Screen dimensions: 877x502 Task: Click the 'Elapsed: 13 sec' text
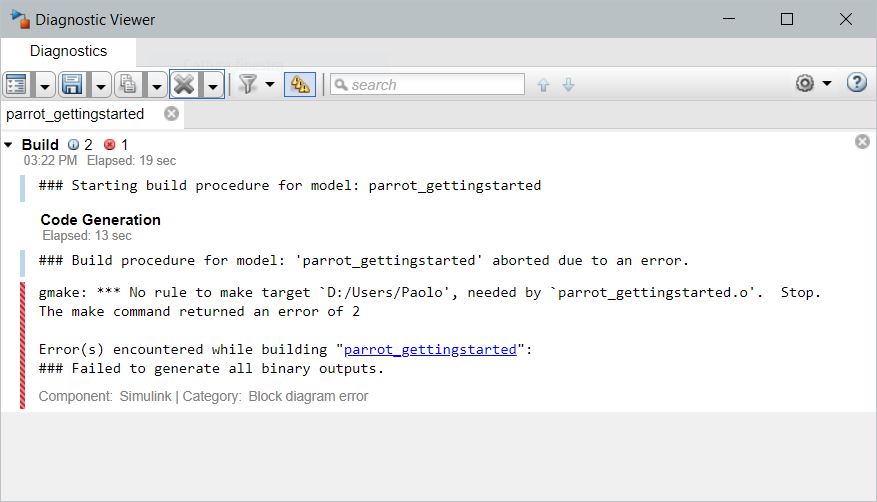coord(87,236)
